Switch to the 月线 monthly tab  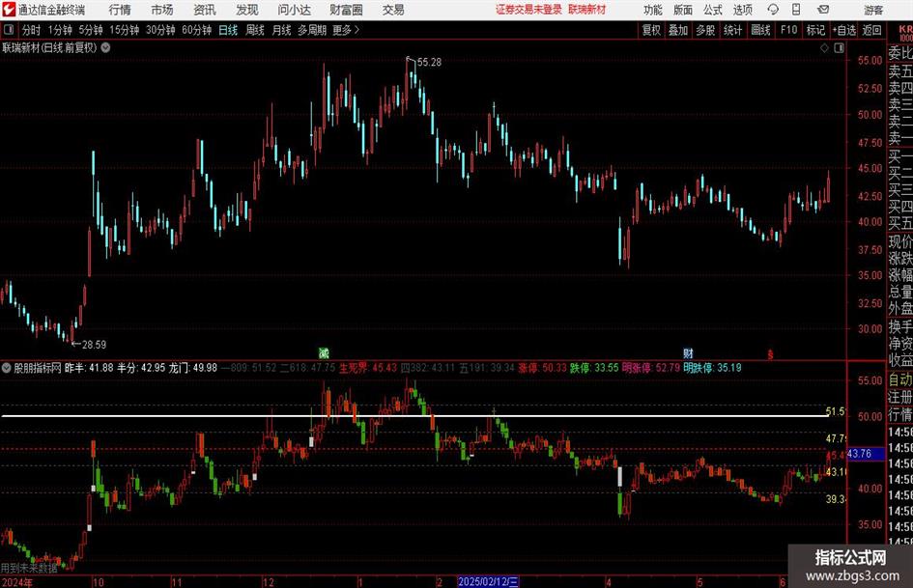point(282,30)
